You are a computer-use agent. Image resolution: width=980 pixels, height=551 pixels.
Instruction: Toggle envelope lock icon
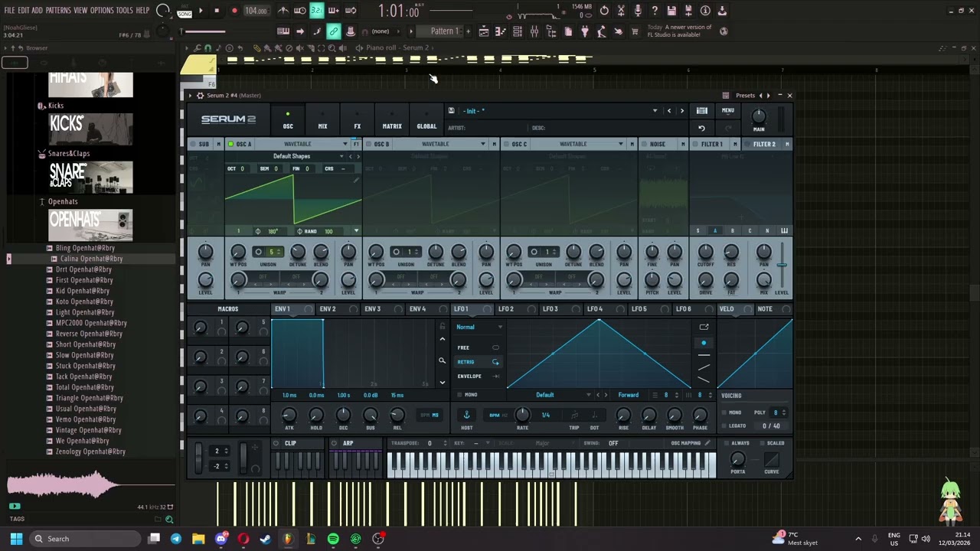point(442,327)
